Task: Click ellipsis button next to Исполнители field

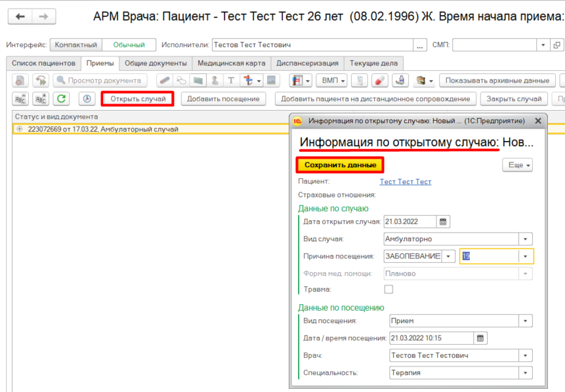Action: (x=420, y=45)
